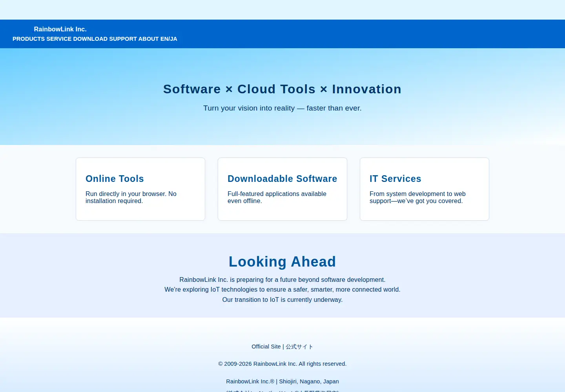Open the PRODUCTS menu item
Screen dimensions: 565x392
(x=29, y=39)
